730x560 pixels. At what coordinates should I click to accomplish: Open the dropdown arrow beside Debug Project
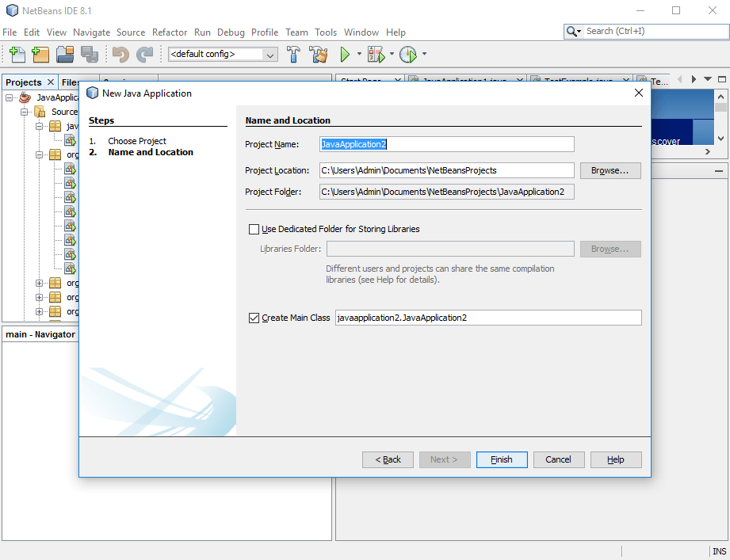click(392, 54)
